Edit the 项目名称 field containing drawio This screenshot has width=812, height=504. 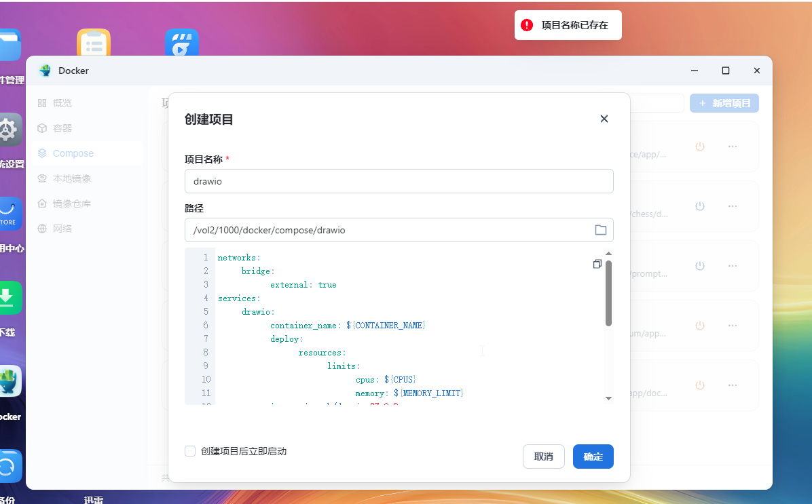tap(399, 181)
